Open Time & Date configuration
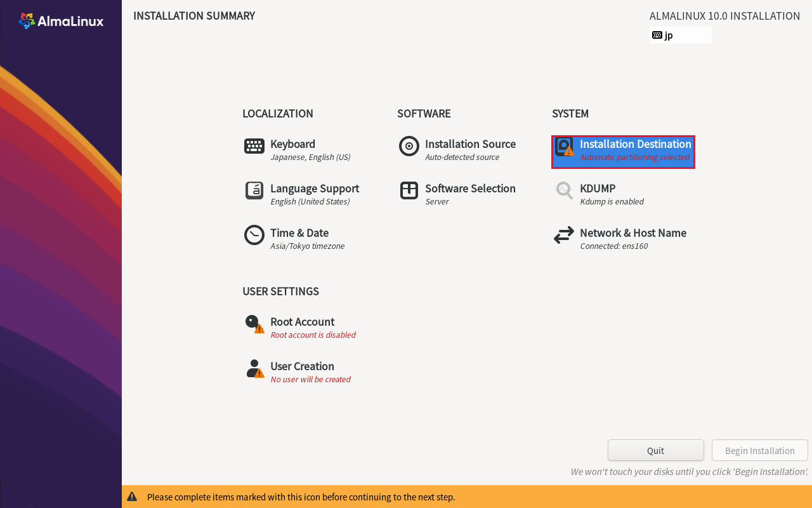The image size is (812, 508). pyautogui.click(x=299, y=233)
